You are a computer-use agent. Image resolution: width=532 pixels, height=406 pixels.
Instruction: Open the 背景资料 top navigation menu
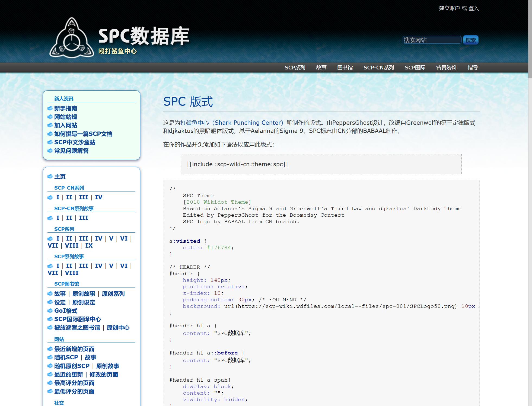coord(446,68)
